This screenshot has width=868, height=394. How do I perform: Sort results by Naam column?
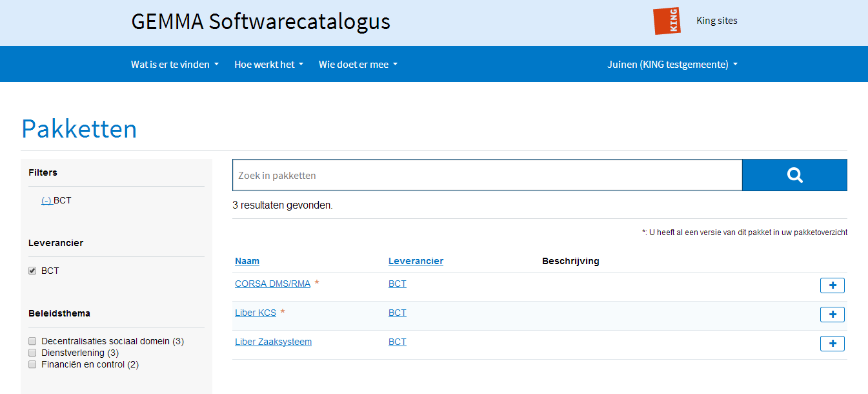(x=247, y=261)
